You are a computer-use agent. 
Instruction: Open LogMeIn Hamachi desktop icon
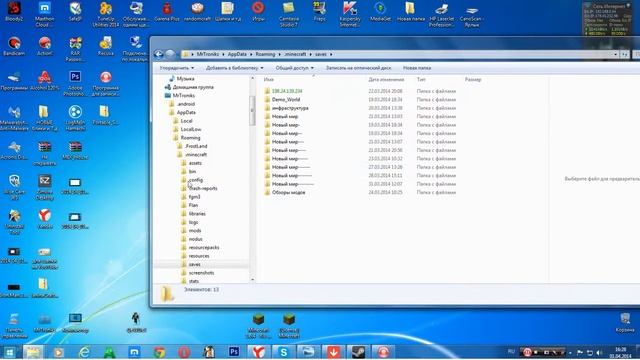coord(75,118)
